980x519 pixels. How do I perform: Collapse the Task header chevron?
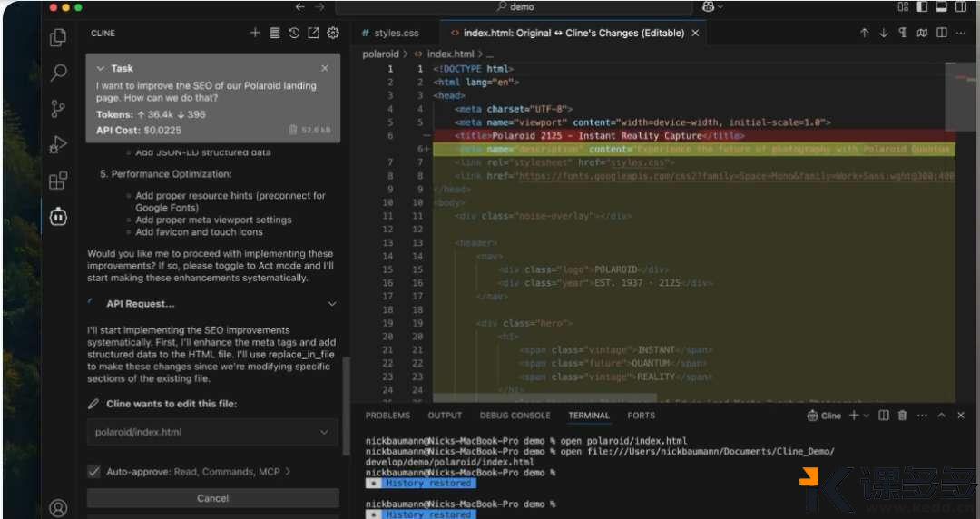point(100,68)
